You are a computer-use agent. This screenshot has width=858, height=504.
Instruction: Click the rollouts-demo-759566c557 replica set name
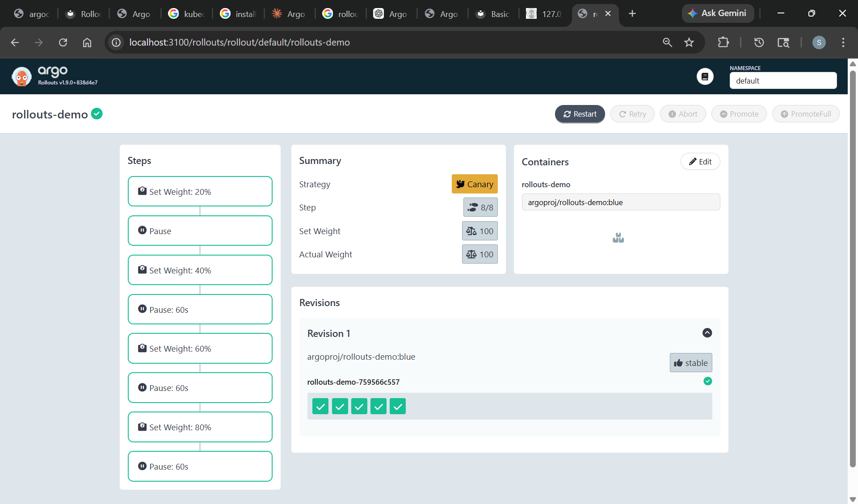pos(353,382)
